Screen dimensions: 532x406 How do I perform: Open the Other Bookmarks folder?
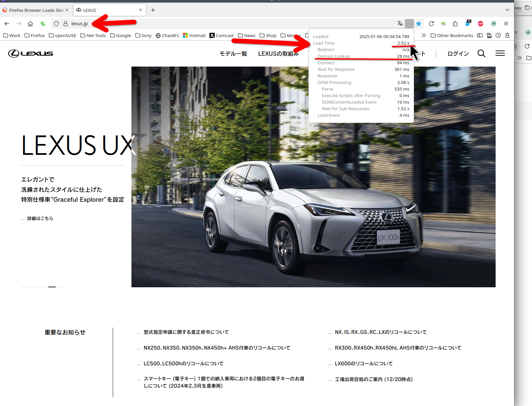[x=452, y=35]
